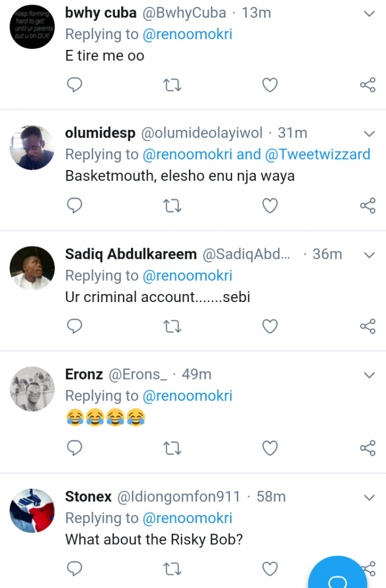Like Sadiq Abdulkareem's tweet
The width and height of the screenshot is (386, 588).
pos(270,327)
